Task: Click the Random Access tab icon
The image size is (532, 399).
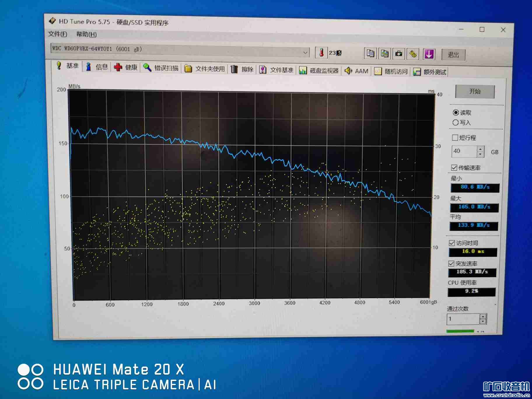Action: click(x=378, y=71)
